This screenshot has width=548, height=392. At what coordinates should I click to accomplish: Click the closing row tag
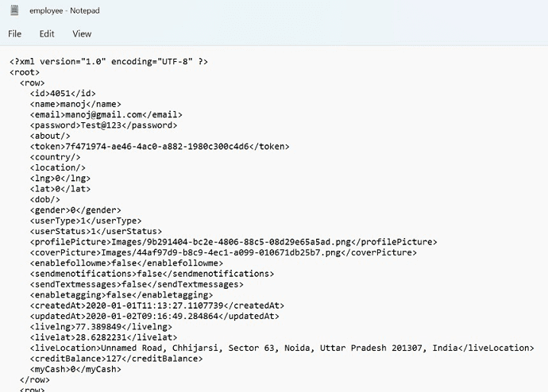35,380
